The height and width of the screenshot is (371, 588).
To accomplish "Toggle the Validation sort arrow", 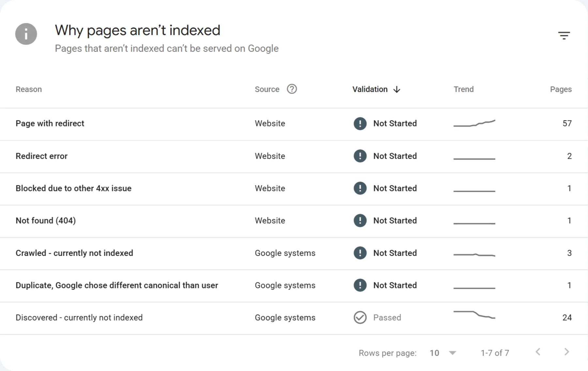I will (x=397, y=89).
